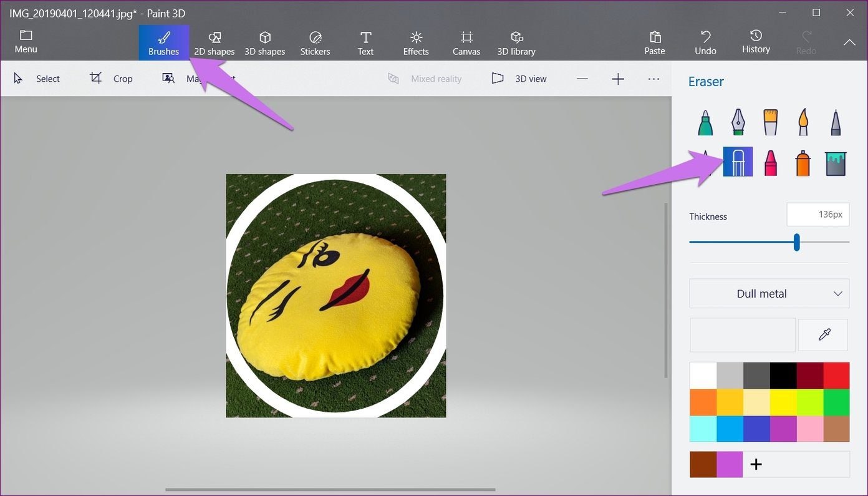
Task: Choose the Select tool
Action: tap(37, 79)
